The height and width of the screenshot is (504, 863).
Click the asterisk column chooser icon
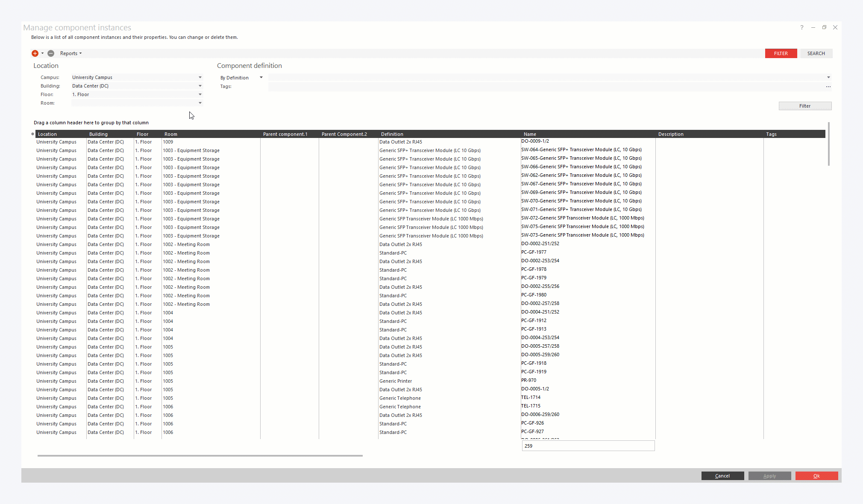(x=32, y=134)
